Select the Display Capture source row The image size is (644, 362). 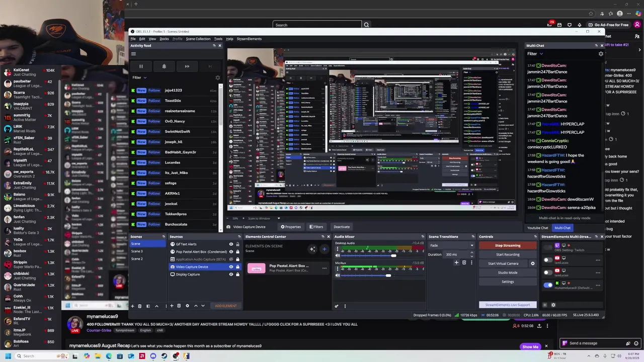click(205, 275)
